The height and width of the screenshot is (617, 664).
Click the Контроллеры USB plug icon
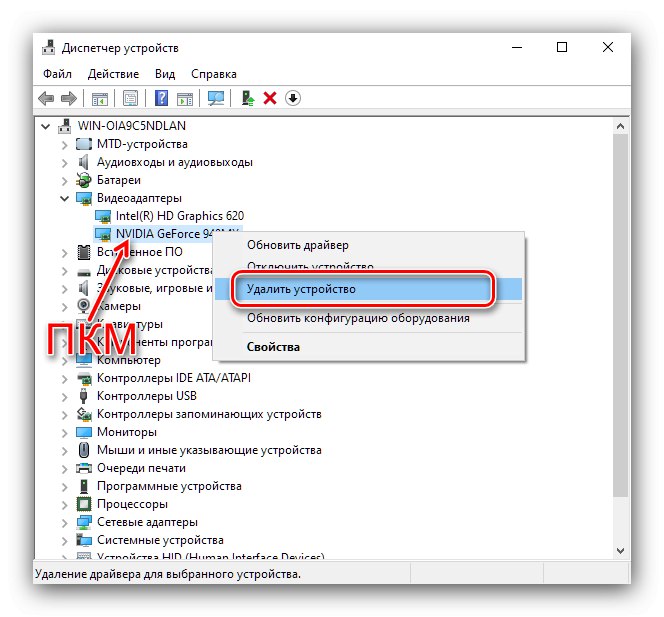tap(84, 396)
